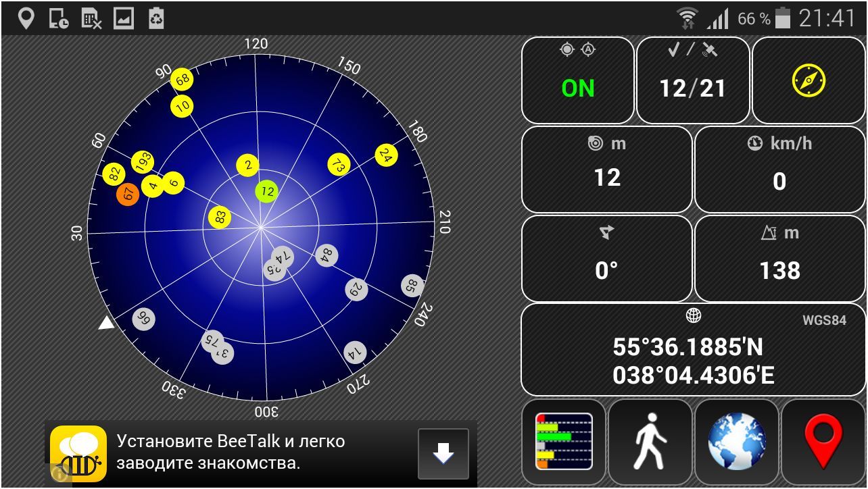
Task: Switch to the walking pedestrian mode
Action: pos(650,442)
